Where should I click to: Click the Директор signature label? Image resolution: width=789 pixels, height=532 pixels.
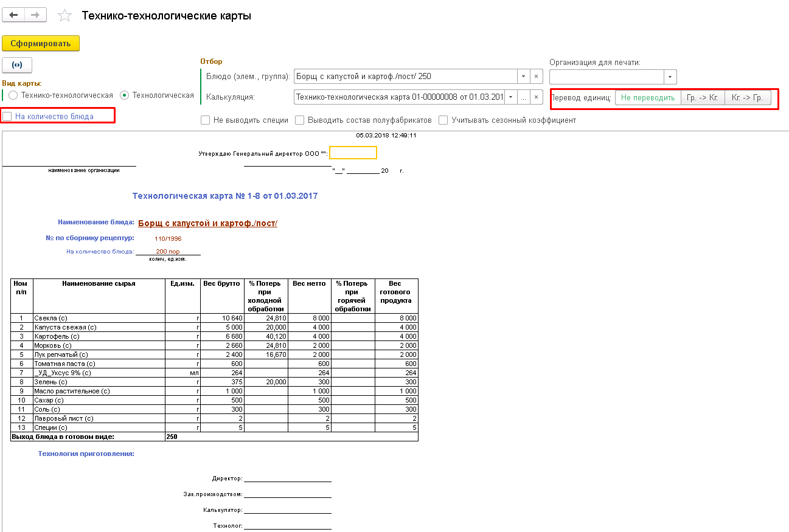coord(228,478)
